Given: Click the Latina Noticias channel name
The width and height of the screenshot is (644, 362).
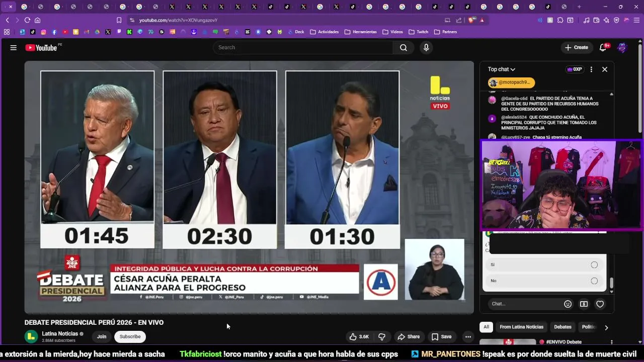Looking at the screenshot, I should [x=60, y=333].
